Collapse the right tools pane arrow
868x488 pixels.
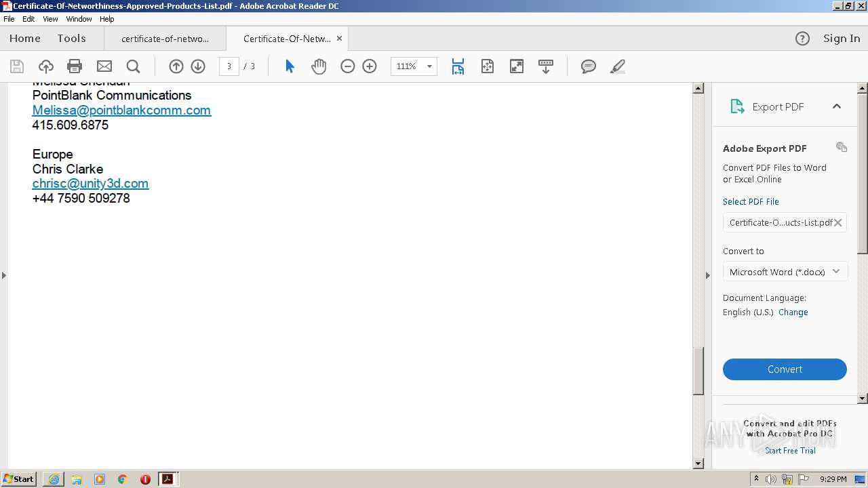707,275
